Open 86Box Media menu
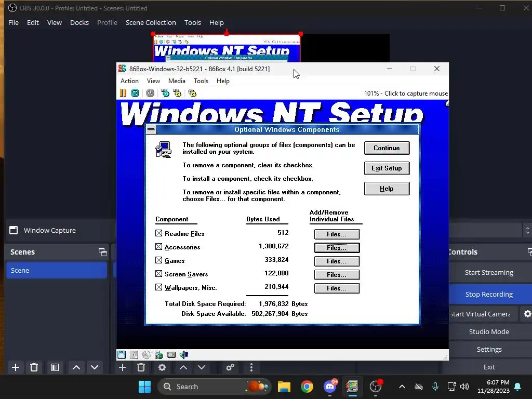This screenshot has height=399, width=532. tap(177, 81)
